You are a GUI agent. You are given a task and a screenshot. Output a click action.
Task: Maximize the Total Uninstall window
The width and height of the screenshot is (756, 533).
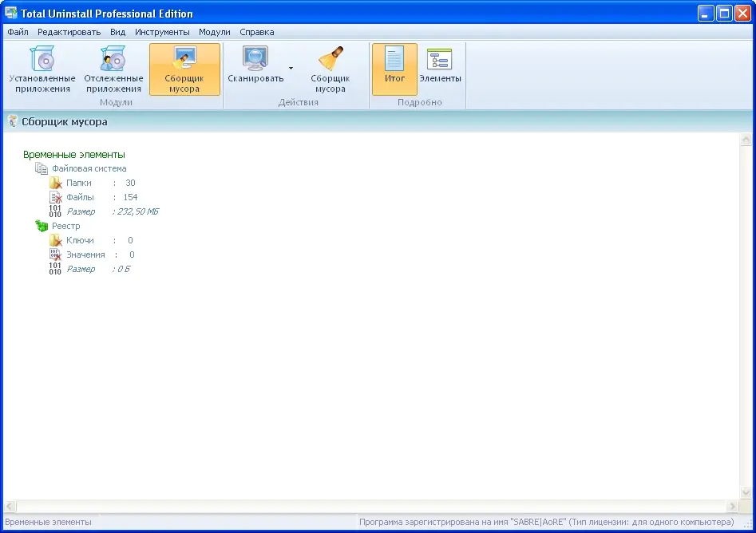724,13
